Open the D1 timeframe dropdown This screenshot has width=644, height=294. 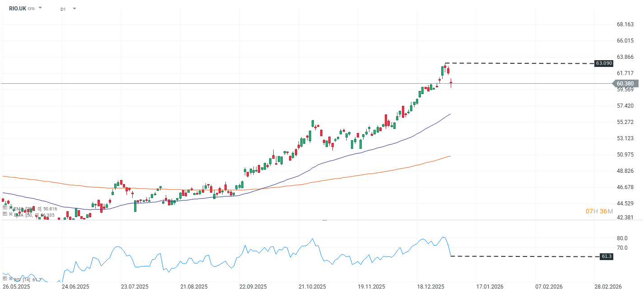coord(75,8)
